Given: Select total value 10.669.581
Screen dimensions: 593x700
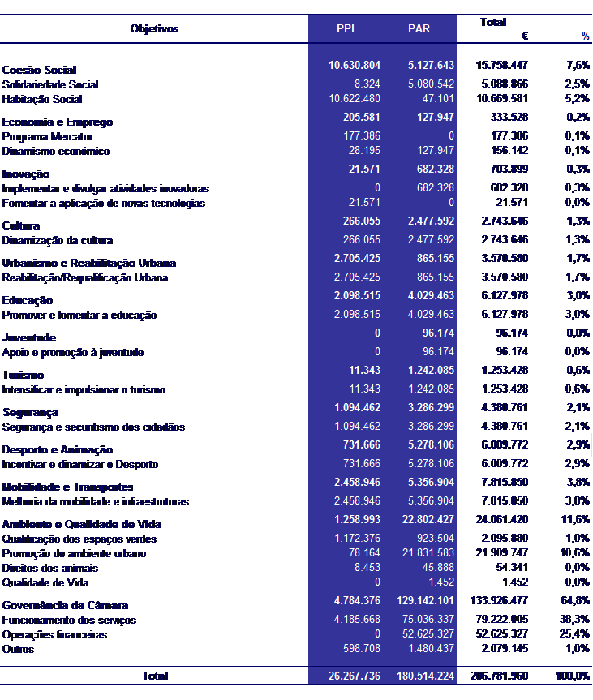Looking at the screenshot, I should (502, 99).
